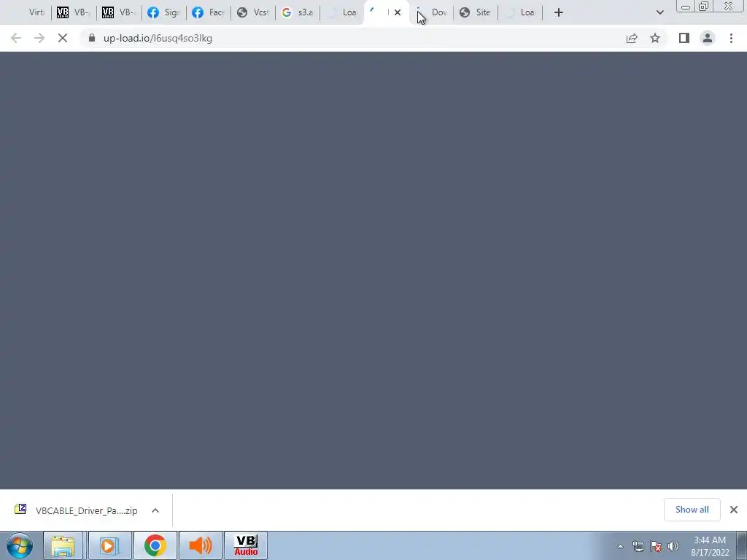Image resolution: width=747 pixels, height=560 pixels.
Task: Show hidden system tray icons
Action: [620, 546]
